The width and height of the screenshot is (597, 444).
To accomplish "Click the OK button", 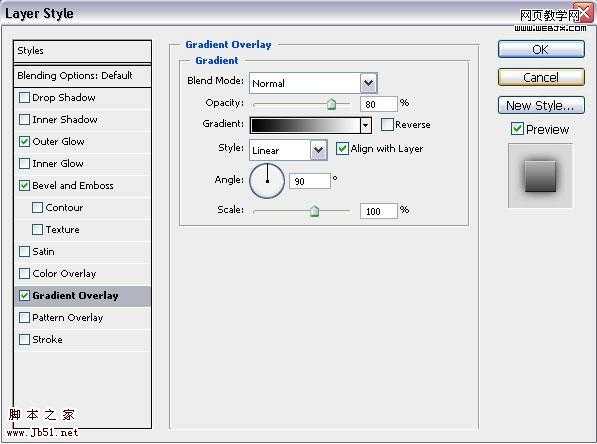I will click(x=541, y=50).
